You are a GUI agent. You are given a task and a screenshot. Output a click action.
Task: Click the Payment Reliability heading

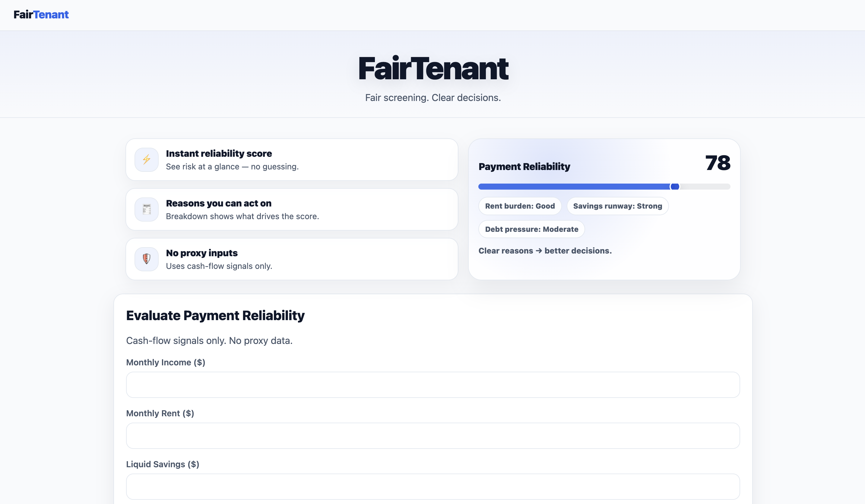coord(524,167)
